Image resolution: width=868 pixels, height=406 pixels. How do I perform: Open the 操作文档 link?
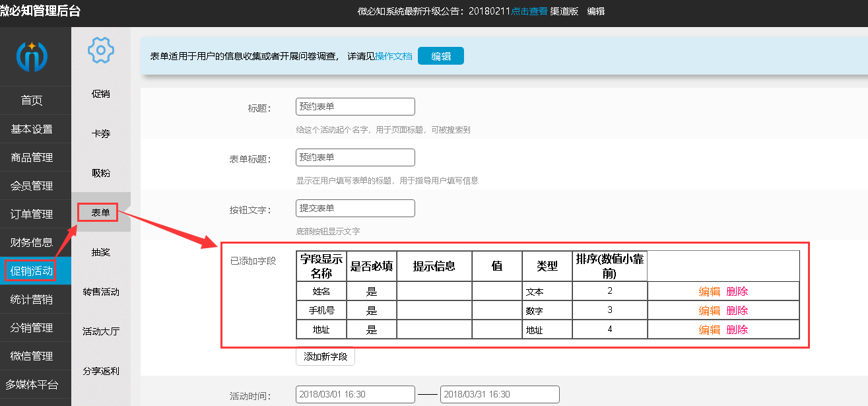pos(393,56)
